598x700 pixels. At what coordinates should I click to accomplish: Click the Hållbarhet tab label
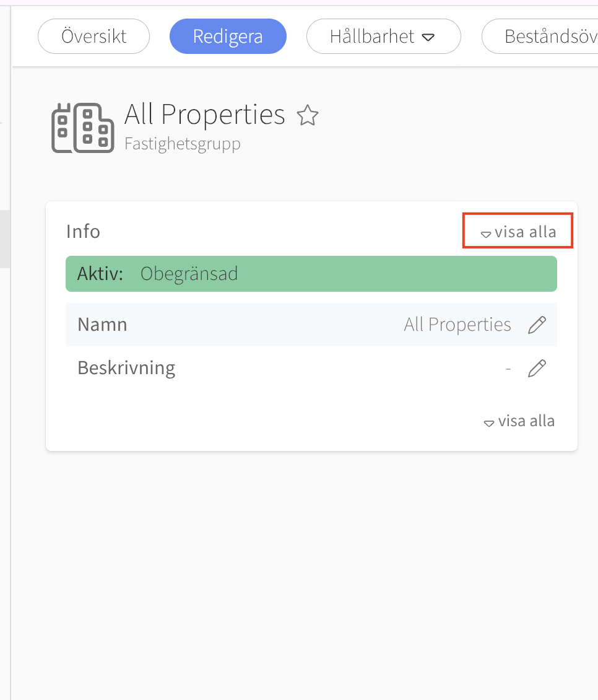[372, 36]
